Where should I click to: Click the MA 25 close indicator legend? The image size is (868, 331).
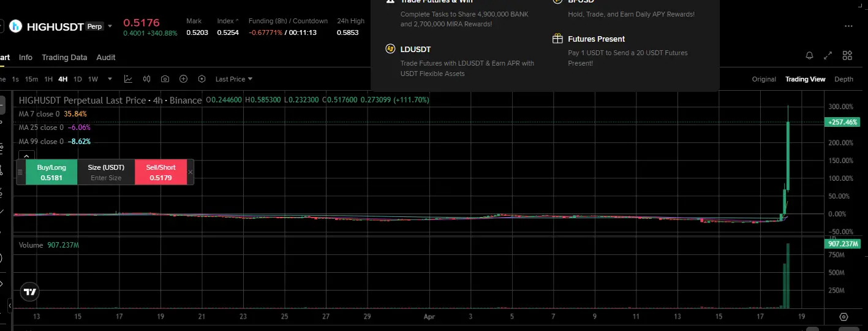55,127
